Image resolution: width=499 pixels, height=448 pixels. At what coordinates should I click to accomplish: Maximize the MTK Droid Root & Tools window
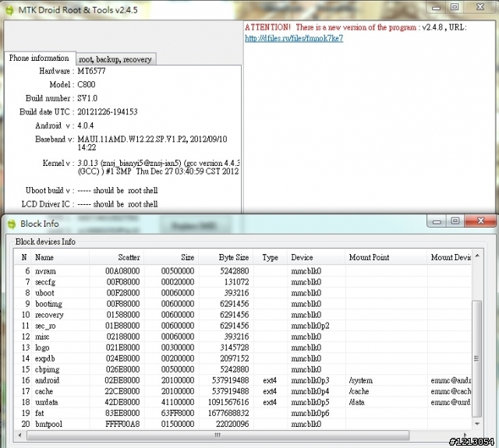455,7
